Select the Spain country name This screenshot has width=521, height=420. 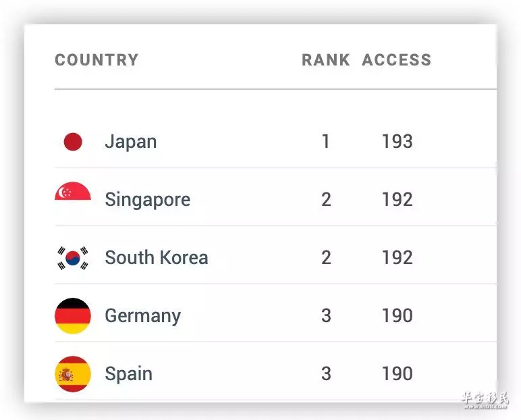pyautogui.click(x=129, y=374)
